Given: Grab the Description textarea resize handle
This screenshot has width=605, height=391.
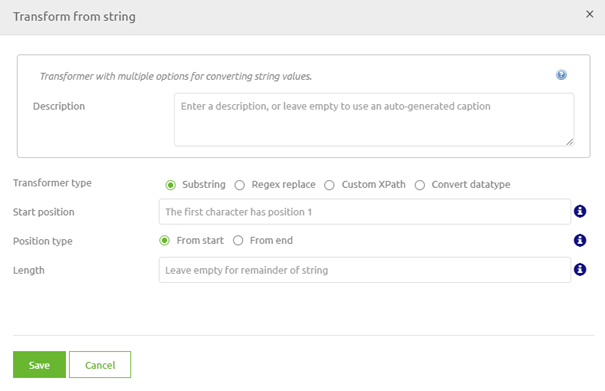Looking at the screenshot, I should coord(570,142).
